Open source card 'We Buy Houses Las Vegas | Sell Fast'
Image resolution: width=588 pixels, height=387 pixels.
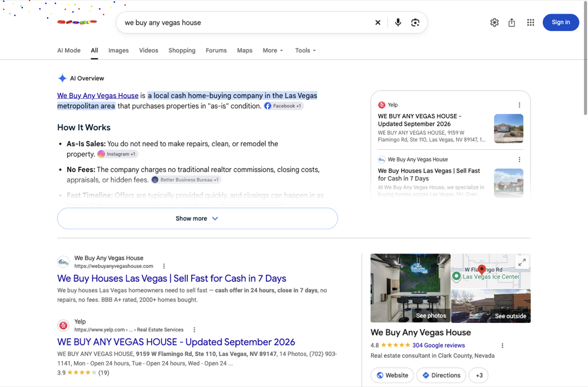(x=429, y=174)
